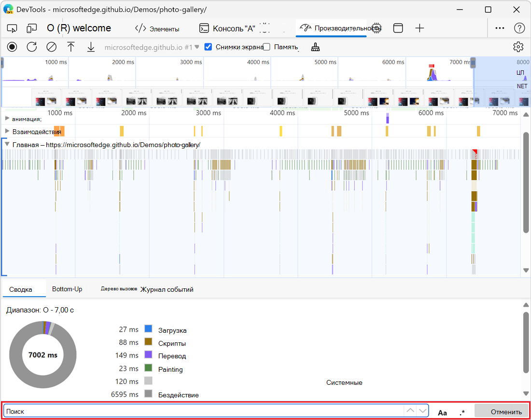Click the download profile arrow icon

(91, 47)
